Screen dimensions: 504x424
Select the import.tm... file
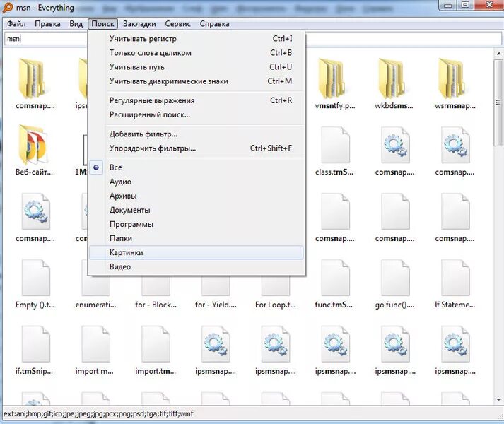coord(156,350)
